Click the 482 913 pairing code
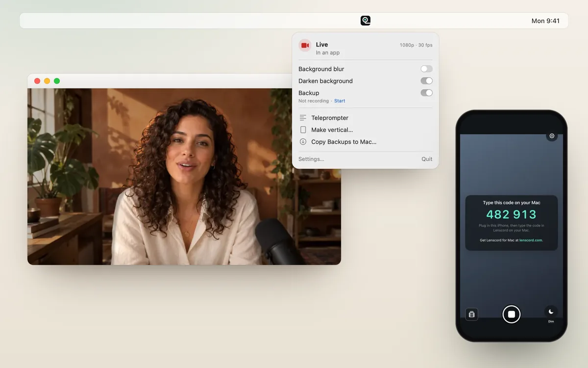Screen dimensions: 588x368 511,214
